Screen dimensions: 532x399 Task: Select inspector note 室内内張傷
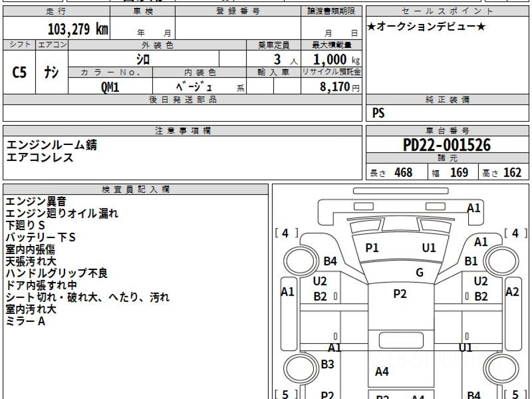[30, 250]
